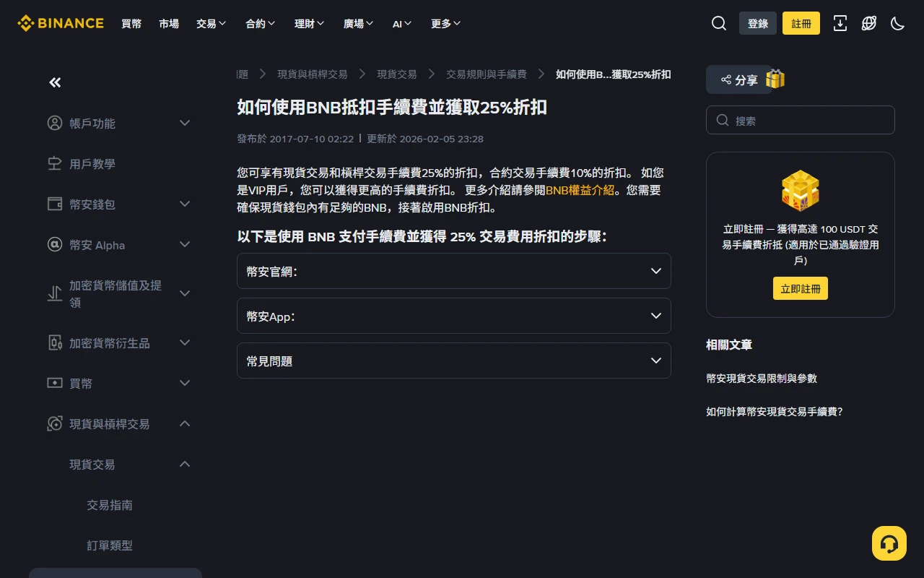This screenshot has width=924, height=578.
Task: Go to 交易規則與手續費 breadcrumb
Action: (x=487, y=74)
